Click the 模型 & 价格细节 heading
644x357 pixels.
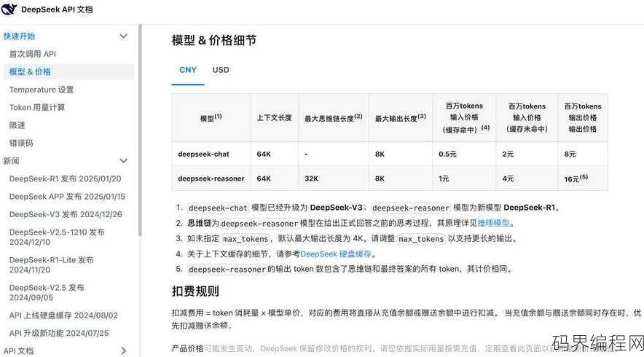click(x=214, y=40)
